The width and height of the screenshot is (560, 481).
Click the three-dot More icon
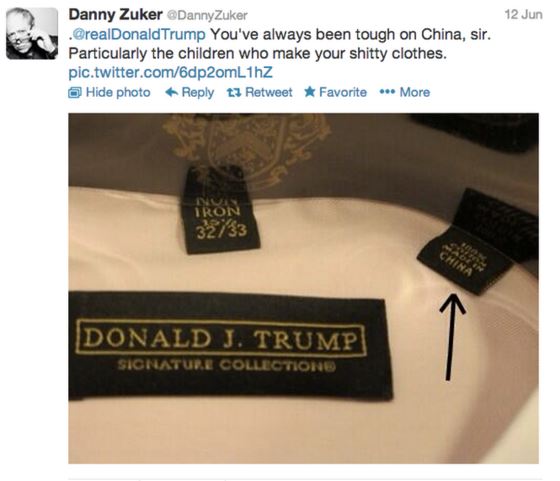click(x=387, y=92)
